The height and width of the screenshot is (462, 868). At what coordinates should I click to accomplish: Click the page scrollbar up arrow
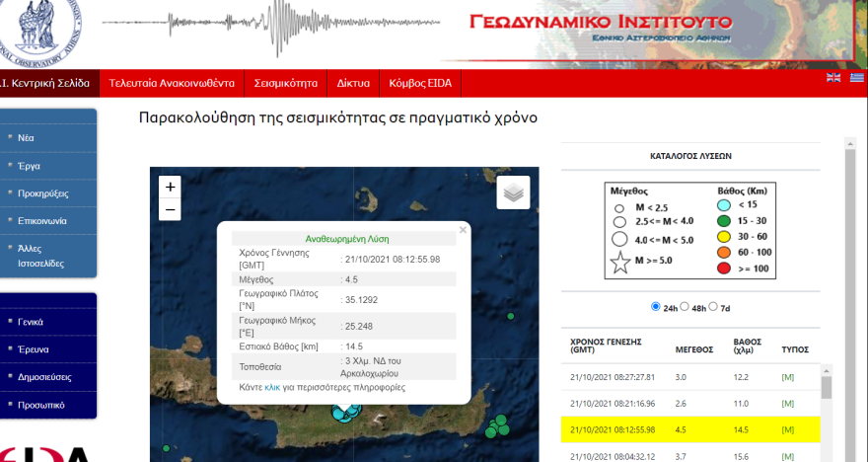[849, 143]
